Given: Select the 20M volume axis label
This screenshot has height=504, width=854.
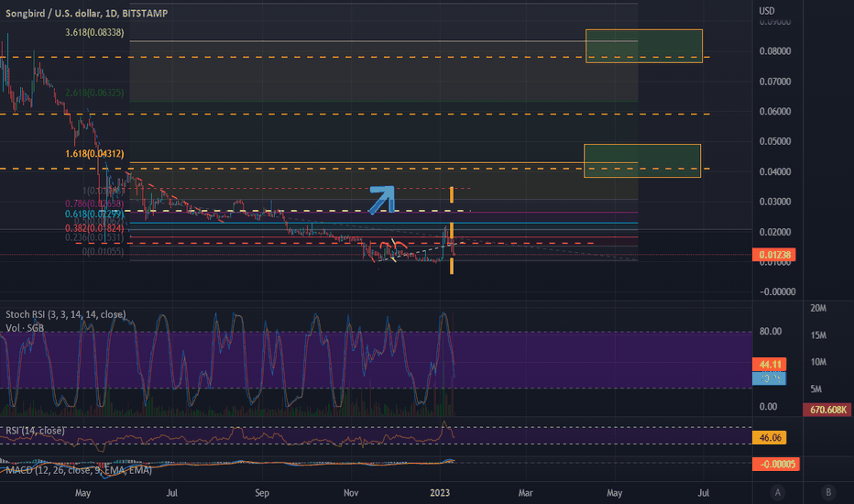Looking at the screenshot, I should (x=818, y=309).
